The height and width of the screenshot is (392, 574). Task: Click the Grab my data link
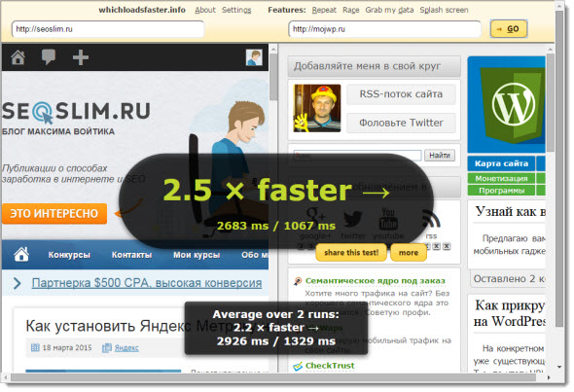(389, 10)
